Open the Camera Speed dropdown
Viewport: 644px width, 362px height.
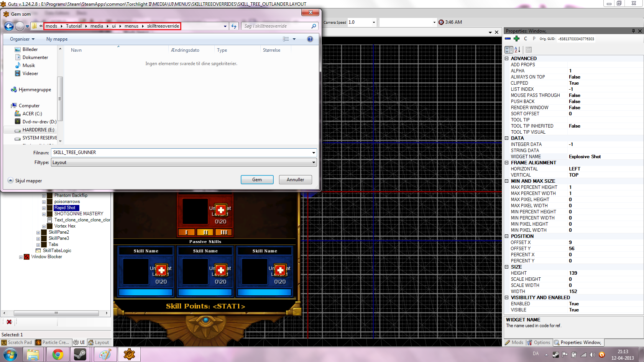[x=374, y=22]
